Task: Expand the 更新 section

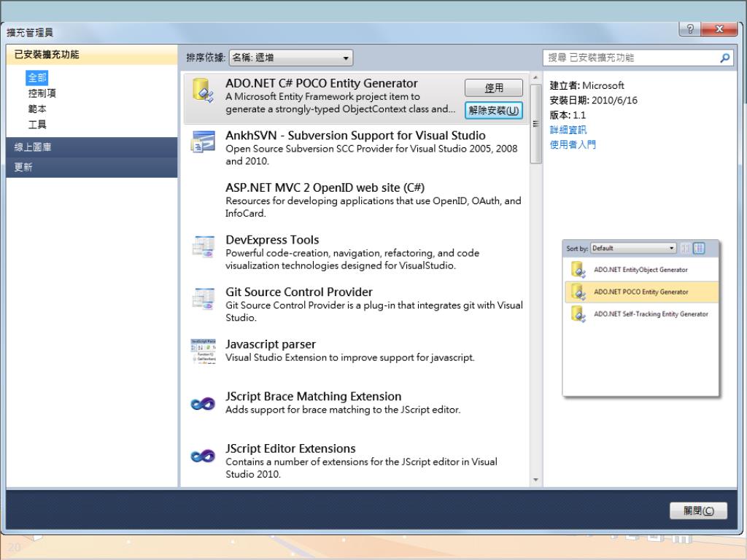Action: 92,167
